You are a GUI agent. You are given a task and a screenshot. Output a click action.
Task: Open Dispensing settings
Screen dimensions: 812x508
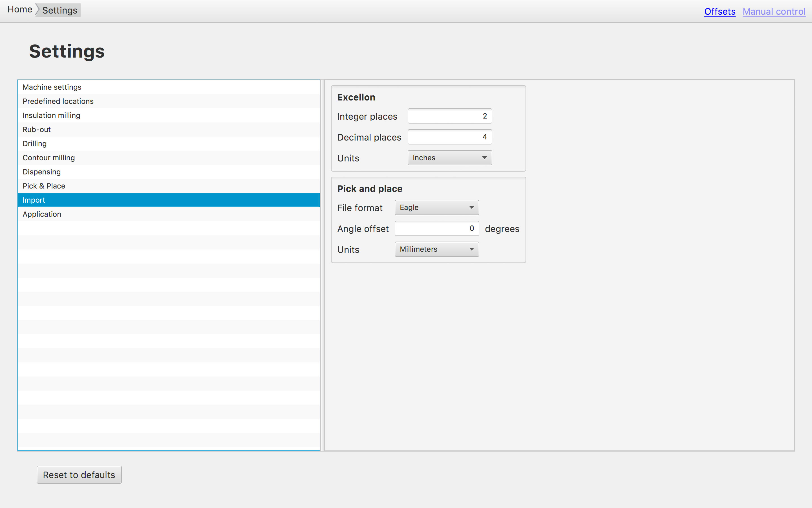169,172
